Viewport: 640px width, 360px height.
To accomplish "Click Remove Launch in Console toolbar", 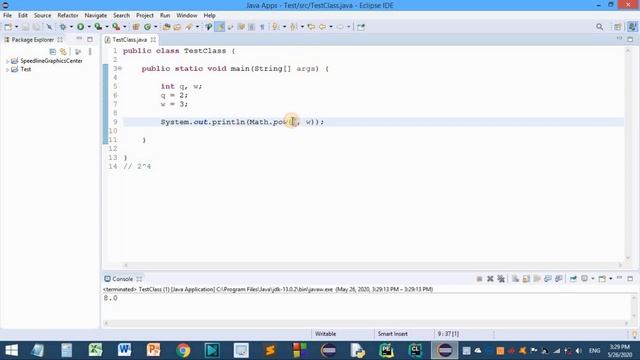I will (x=490, y=279).
